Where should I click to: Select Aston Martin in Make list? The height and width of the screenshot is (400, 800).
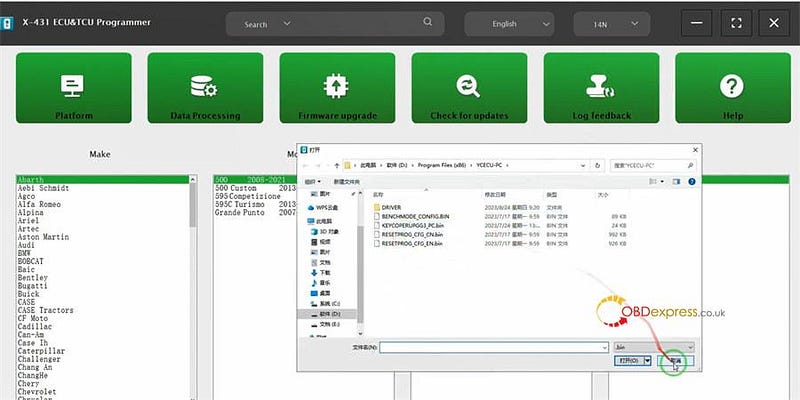click(43, 237)
